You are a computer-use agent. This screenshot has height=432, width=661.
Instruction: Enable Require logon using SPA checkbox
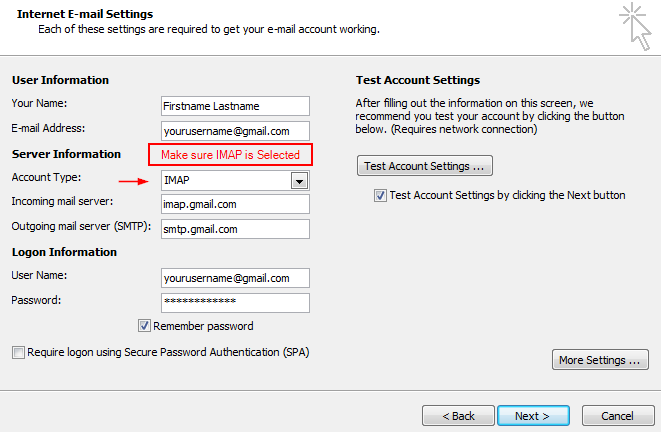click(18, 352)
